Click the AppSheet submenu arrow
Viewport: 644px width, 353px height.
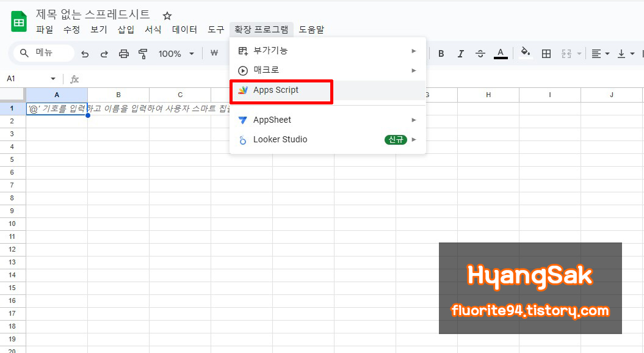click(414, 120)
